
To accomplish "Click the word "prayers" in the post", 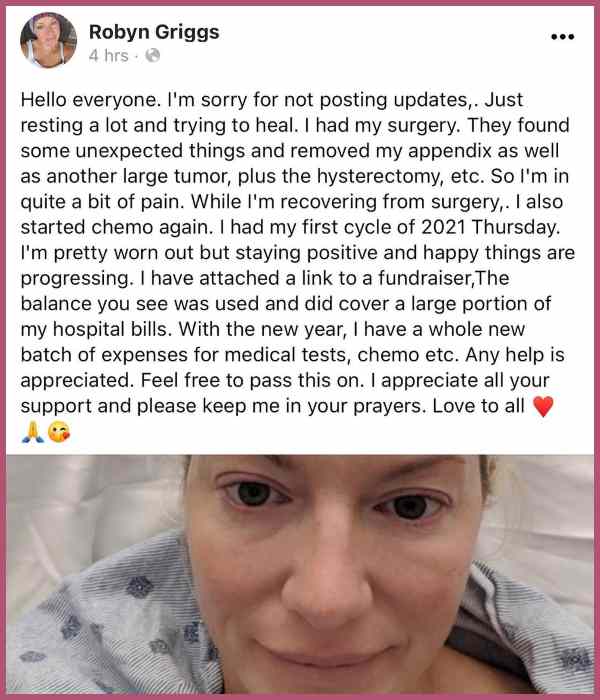I will [388, 407].
